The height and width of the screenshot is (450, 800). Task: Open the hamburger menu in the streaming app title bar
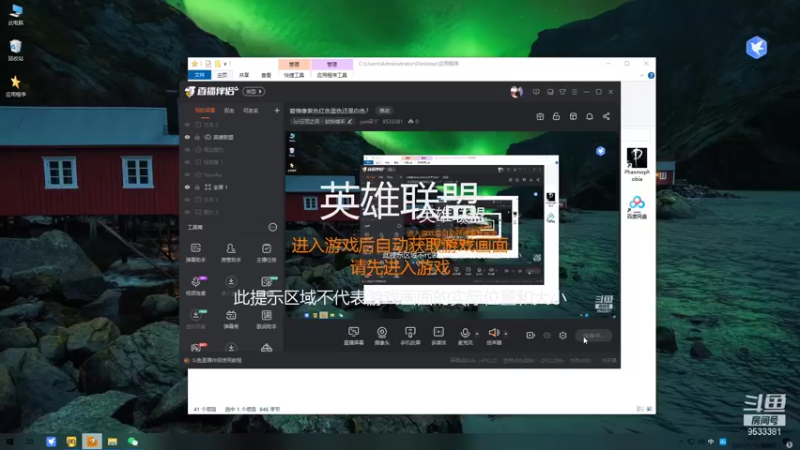(x=574, y=92)
